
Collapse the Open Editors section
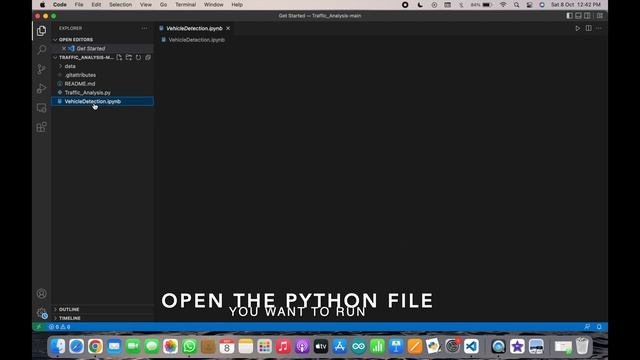tap(56, 40)
